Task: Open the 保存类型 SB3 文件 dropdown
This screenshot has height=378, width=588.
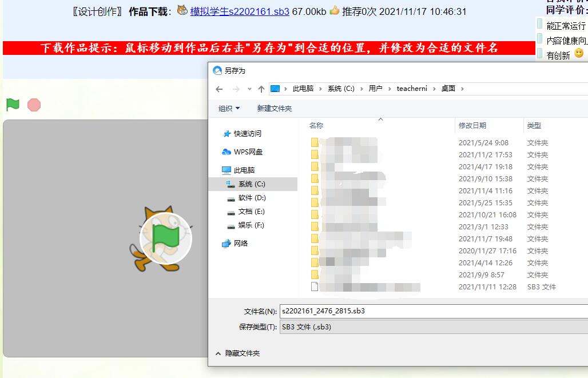Action: 434,327
